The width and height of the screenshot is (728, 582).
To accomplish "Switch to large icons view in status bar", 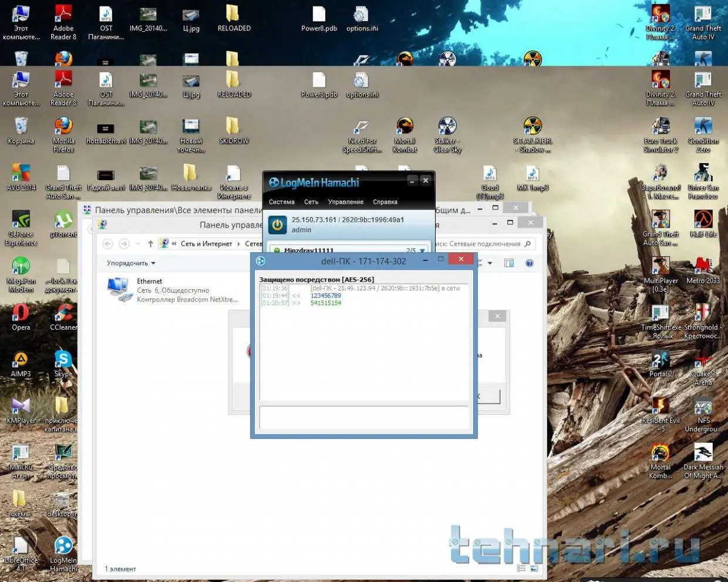I will (534, 569).
